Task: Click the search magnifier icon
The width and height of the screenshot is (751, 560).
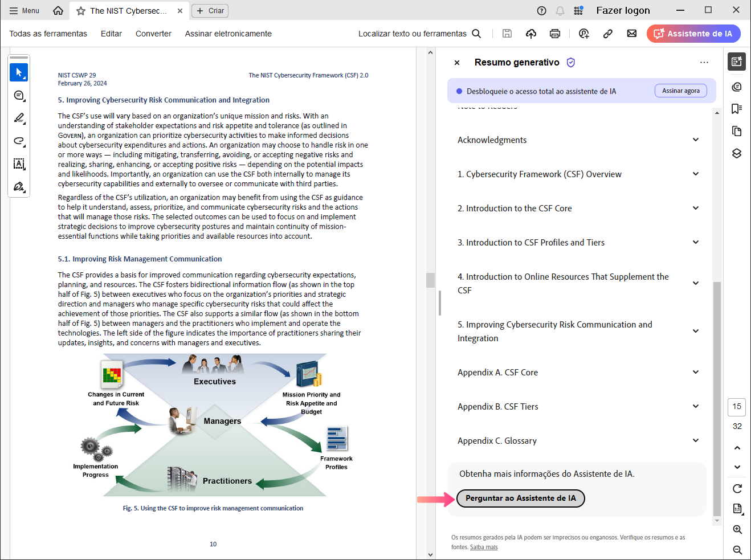Action: click(477, 34)
